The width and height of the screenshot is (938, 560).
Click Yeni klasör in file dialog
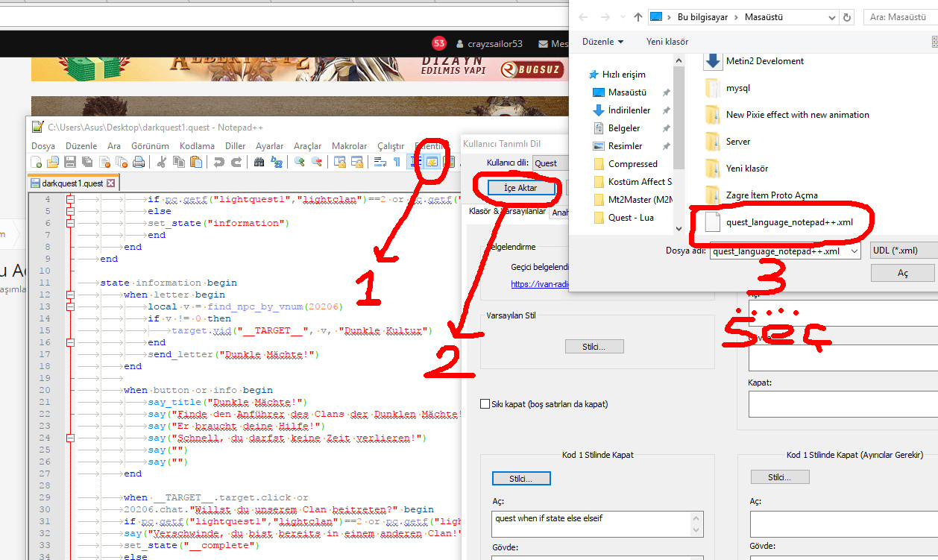[667, 42]
